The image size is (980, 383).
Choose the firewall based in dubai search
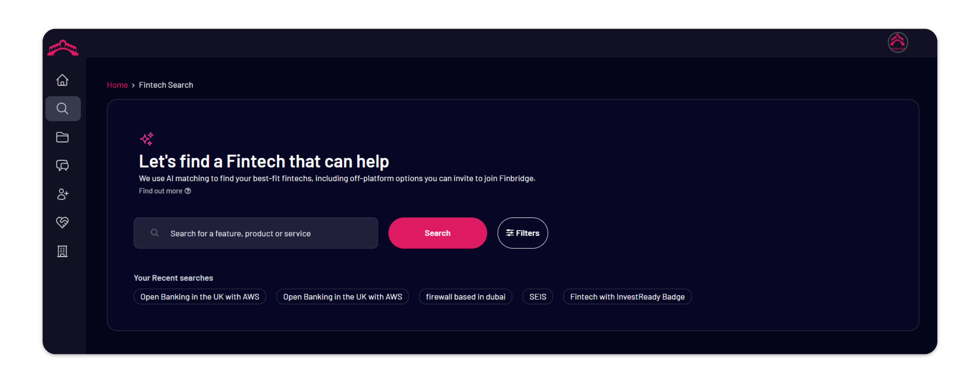pos(465,297)
